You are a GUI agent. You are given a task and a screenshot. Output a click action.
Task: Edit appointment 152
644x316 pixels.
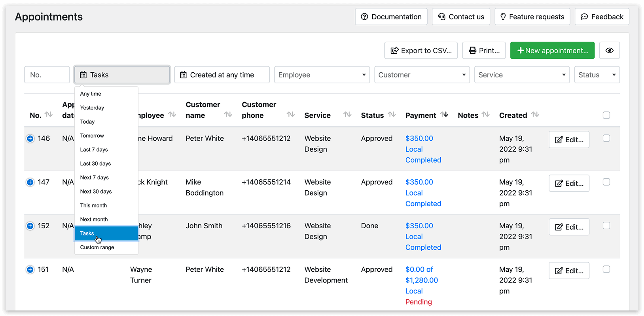(x=569, y=227)
